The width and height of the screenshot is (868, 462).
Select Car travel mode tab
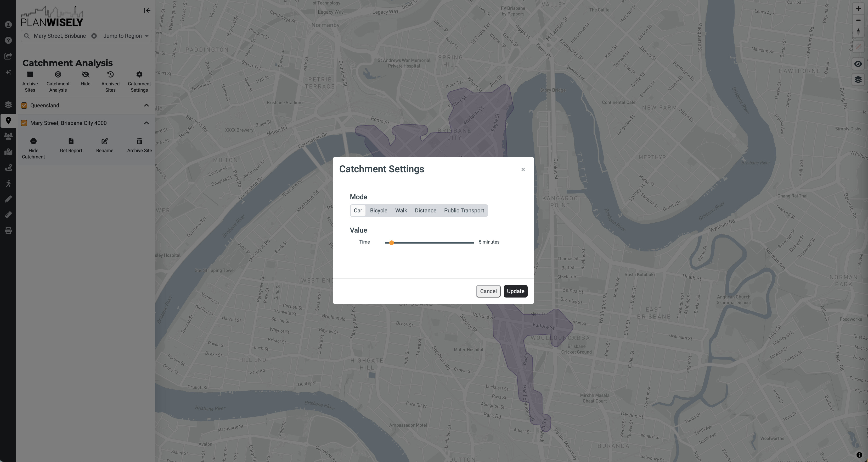pos(358,210)
